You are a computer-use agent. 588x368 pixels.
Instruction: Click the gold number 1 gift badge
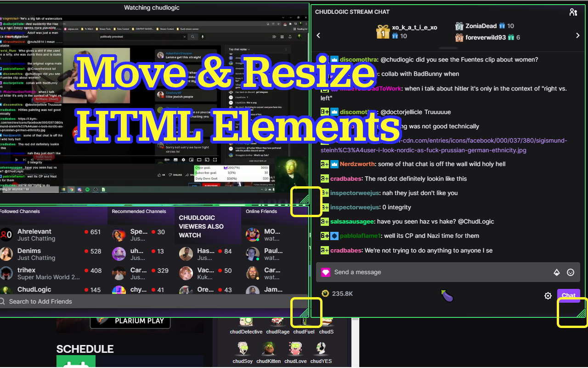pos(383,32)
